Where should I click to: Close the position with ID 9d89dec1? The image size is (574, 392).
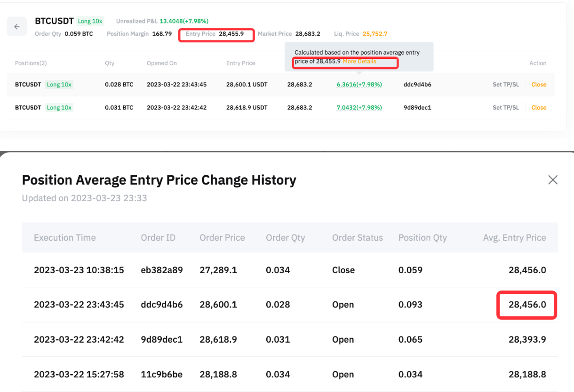click(x=539, y=108)
